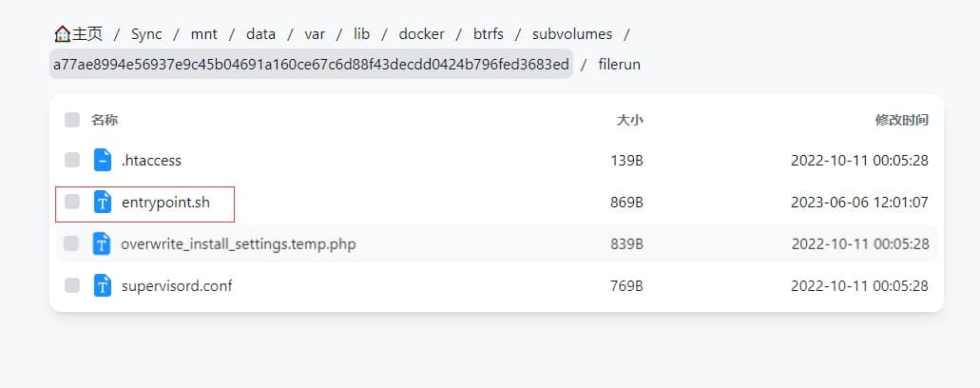Open the long hash-named breadcrumb folder
This screenshot has height=388, width=980.
coord(311,65)
